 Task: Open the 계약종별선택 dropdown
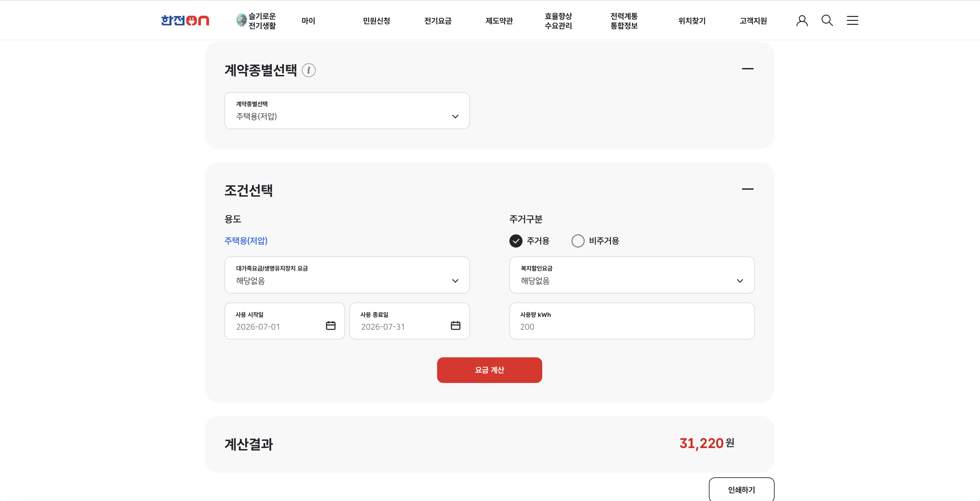347,111
